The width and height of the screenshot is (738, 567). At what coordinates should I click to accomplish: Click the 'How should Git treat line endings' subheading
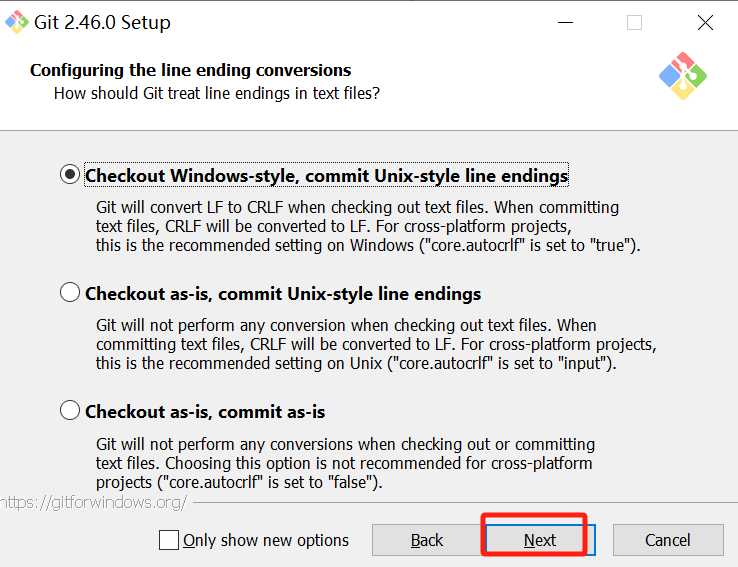point(217,93)
